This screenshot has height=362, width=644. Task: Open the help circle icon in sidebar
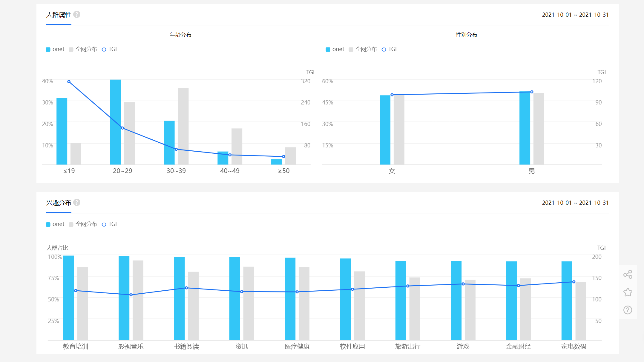point(628,310)
